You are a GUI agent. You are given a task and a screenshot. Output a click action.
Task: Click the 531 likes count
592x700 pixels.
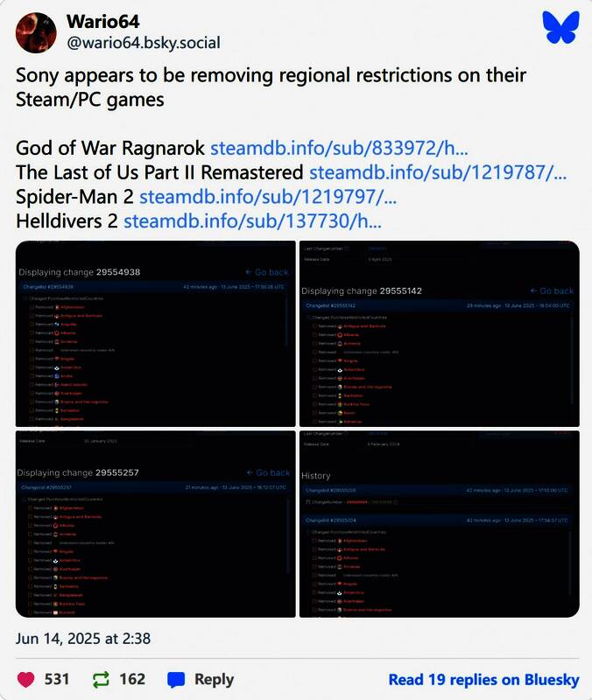click(57, 679)
